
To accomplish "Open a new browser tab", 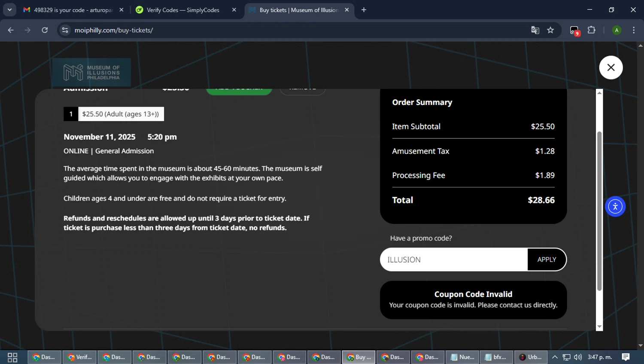I will coord(364,10).
